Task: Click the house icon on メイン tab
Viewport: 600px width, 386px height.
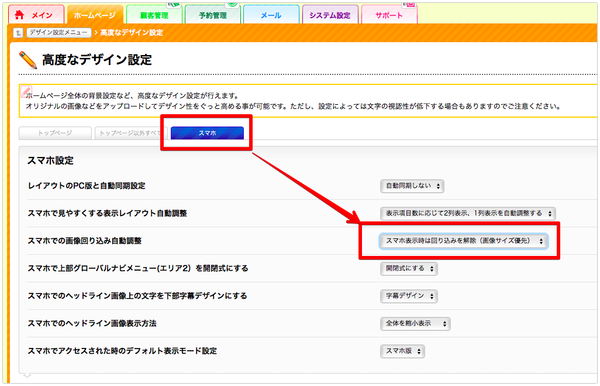Action: (x=19, y=15)
